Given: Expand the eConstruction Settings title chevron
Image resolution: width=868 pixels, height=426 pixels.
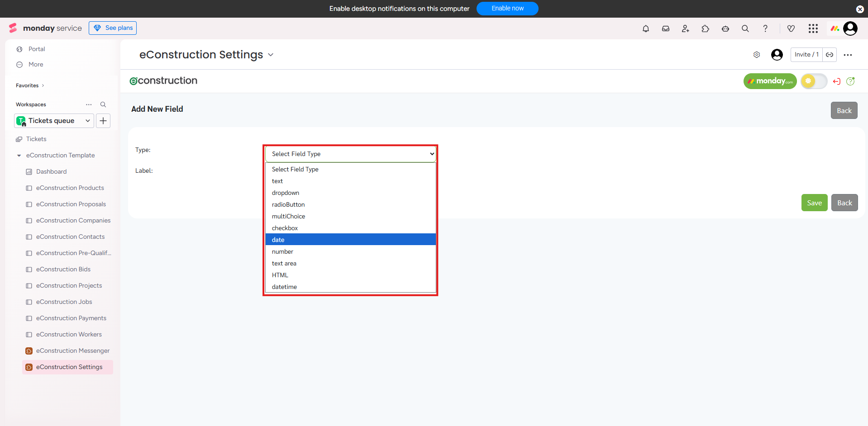Looking at the screenshot, I should click(x=271, y=55).
